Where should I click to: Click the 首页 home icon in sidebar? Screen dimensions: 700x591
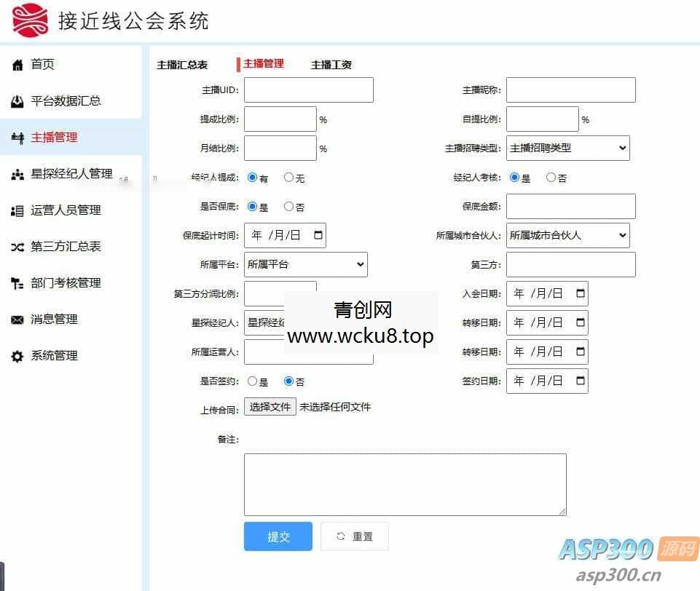point(17,64)
